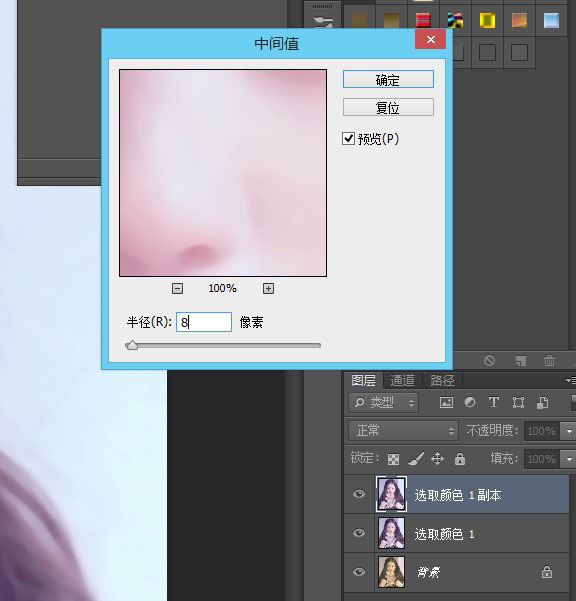Open the 正常 blend mode dropdown
576x601 pixels.
[404, 430]
